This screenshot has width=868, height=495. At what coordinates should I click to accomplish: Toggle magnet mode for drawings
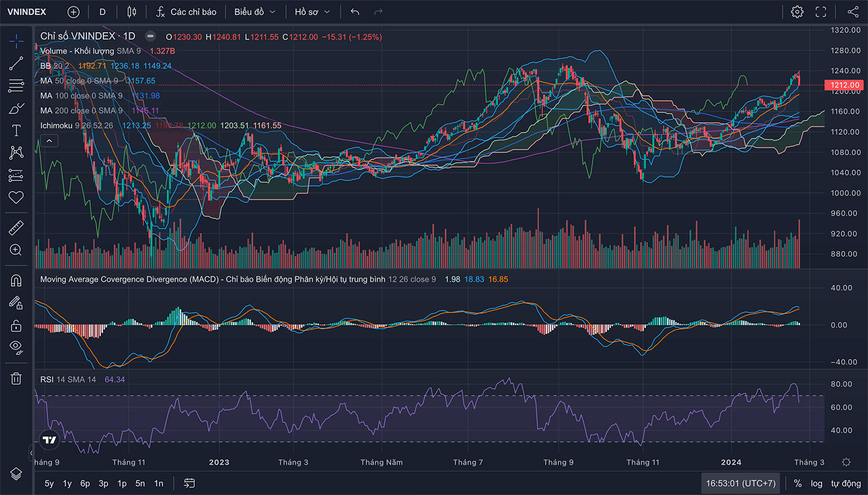[16, 281]
